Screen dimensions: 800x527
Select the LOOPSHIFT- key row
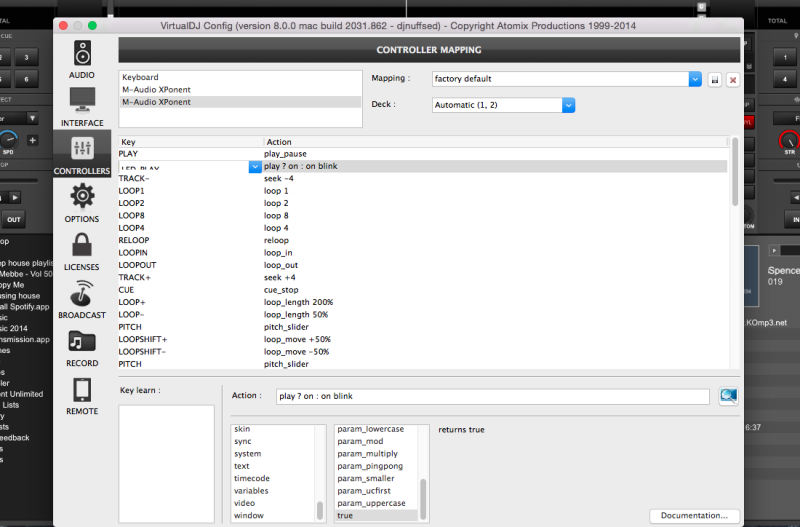tap(422, 352)
